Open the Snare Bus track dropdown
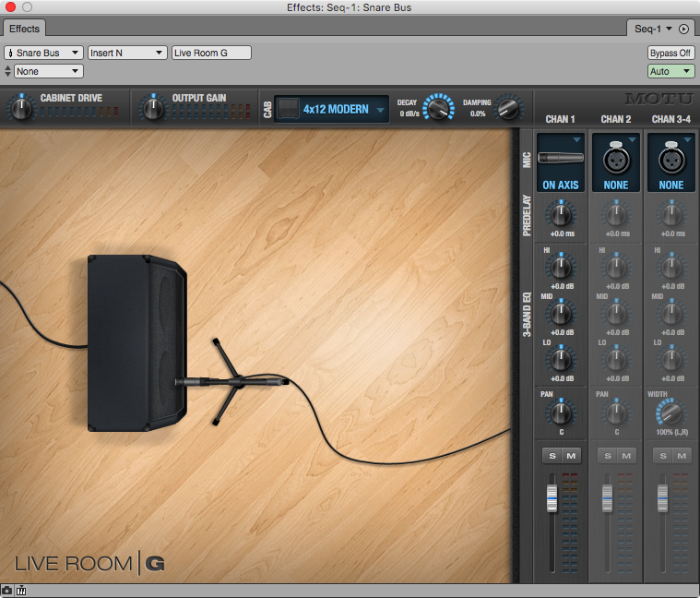 pos(43,53)
